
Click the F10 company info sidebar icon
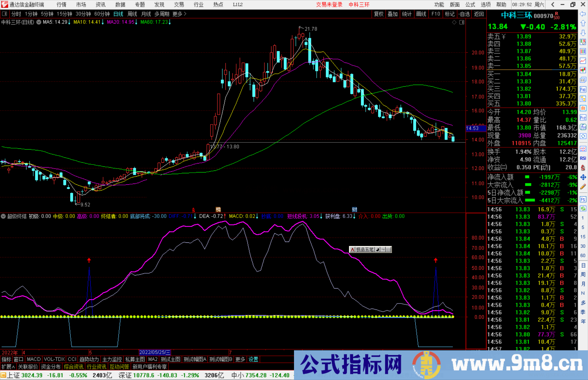(583, 89)
